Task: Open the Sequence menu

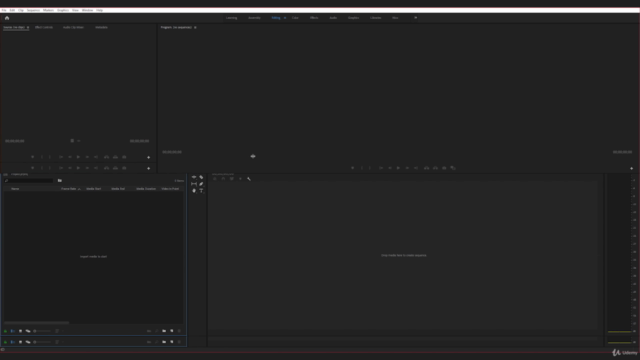Action: (33, 10)
